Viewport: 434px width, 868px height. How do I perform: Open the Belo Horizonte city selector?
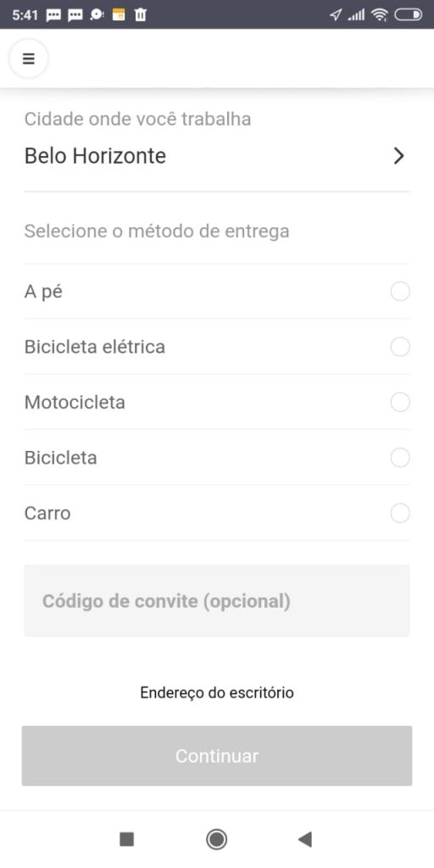217,156
